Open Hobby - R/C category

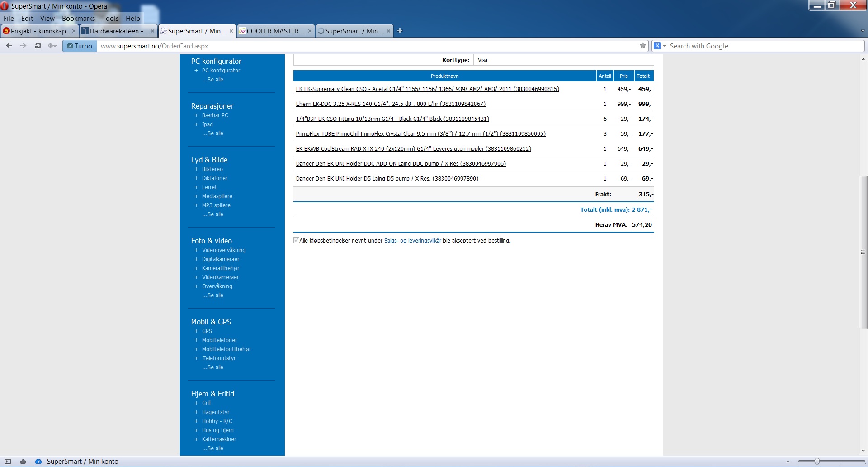coord(217,421)
